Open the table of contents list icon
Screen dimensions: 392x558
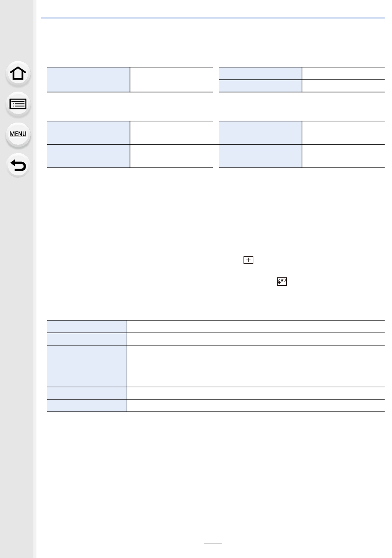18,104
